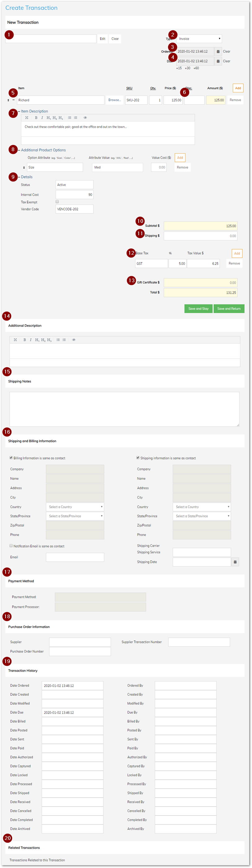The height and width of the screenshot is (868, 252).
Task: Apply H2 heading in Additional Description editor
Action: point(43,340)
